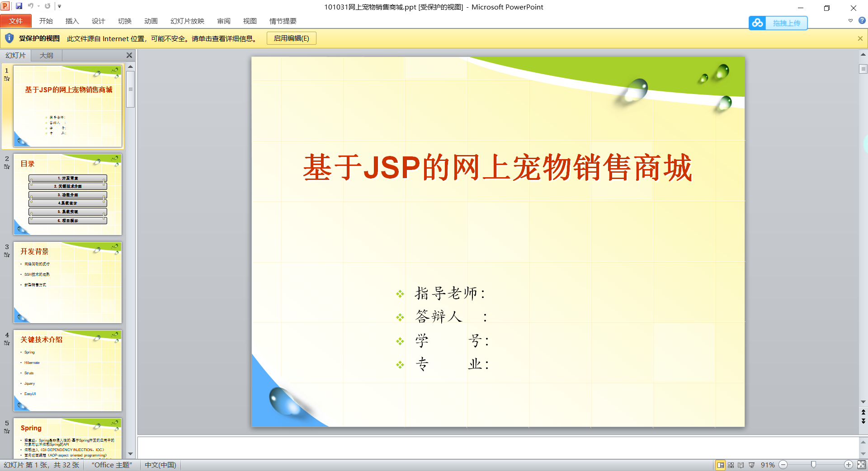
Task: Click notes pane scroll up arrow
Action: (863, 442)
